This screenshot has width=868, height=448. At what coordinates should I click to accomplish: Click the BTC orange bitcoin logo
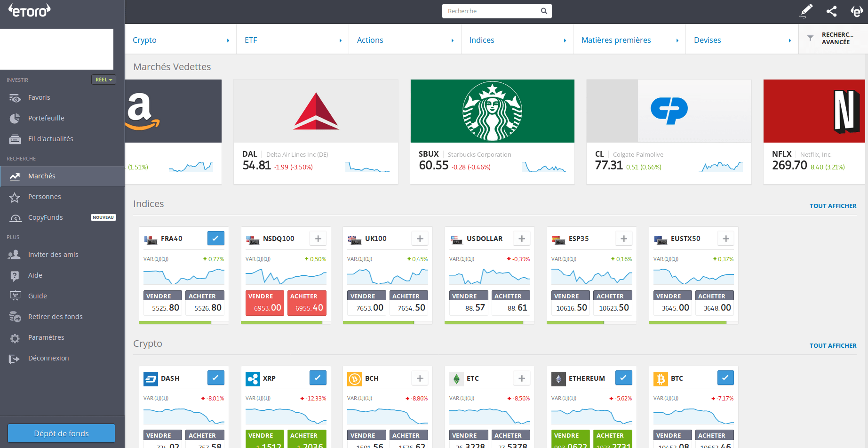(x=661, y=378)
